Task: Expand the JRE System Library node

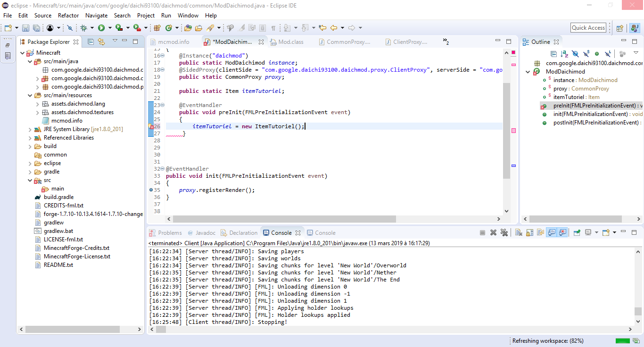Action: (x=30, y=130)
